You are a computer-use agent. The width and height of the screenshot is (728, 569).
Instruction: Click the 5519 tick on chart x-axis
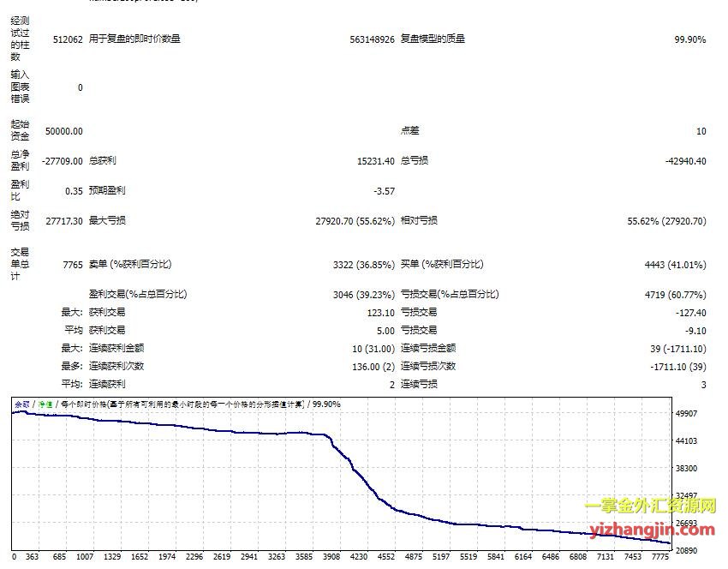[468, 556]
